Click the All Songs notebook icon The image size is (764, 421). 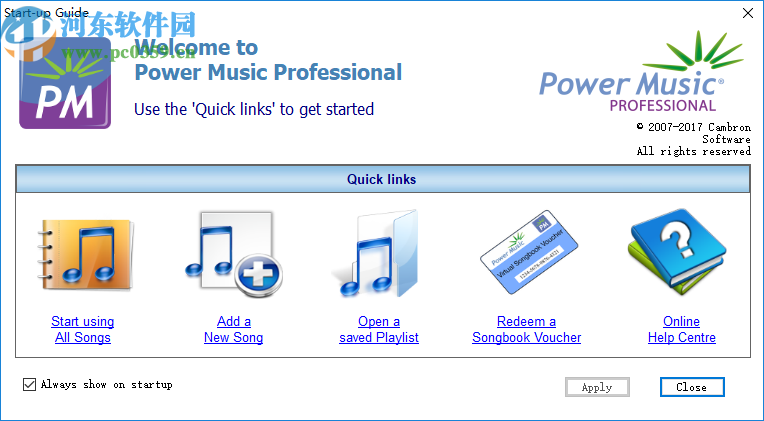coord(84,254)
